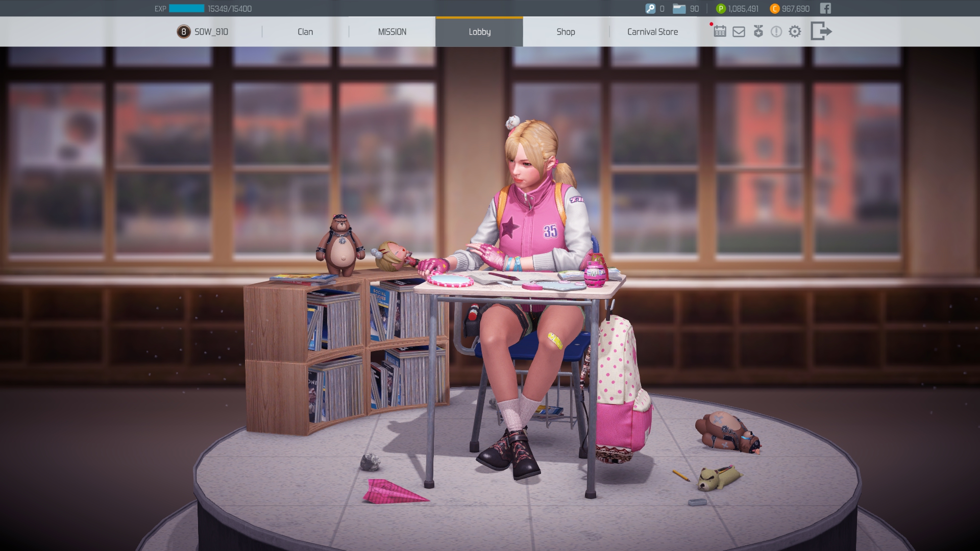Click the exclamation notice icon

point(776,32)
